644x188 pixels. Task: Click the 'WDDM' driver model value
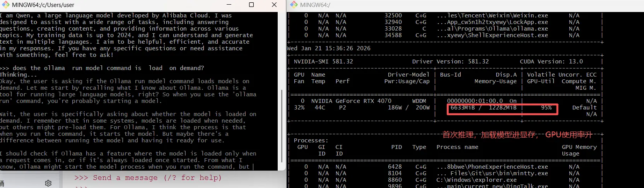[x=419, y=101]
